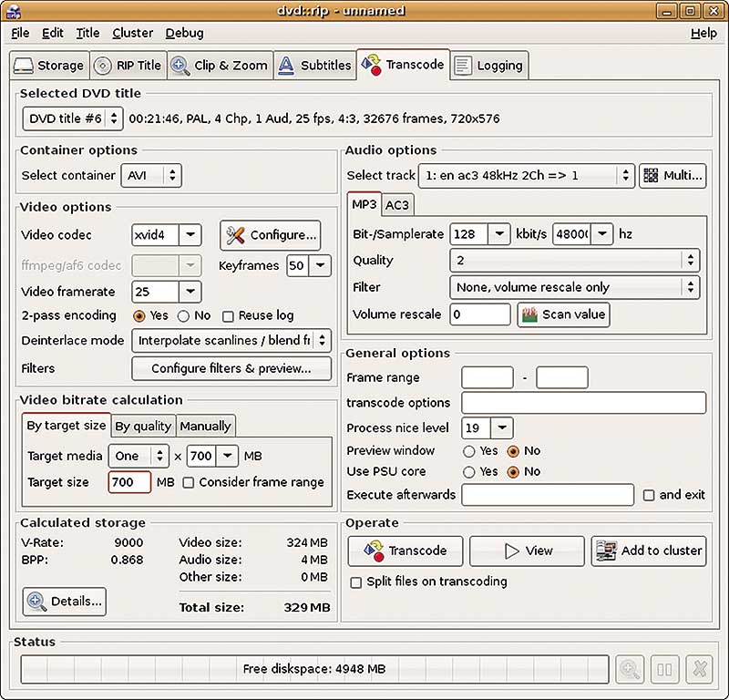This screenshot has width=729, height=700.
Task: Click the grid icon on the Multi button
Action: pos(651,175)
